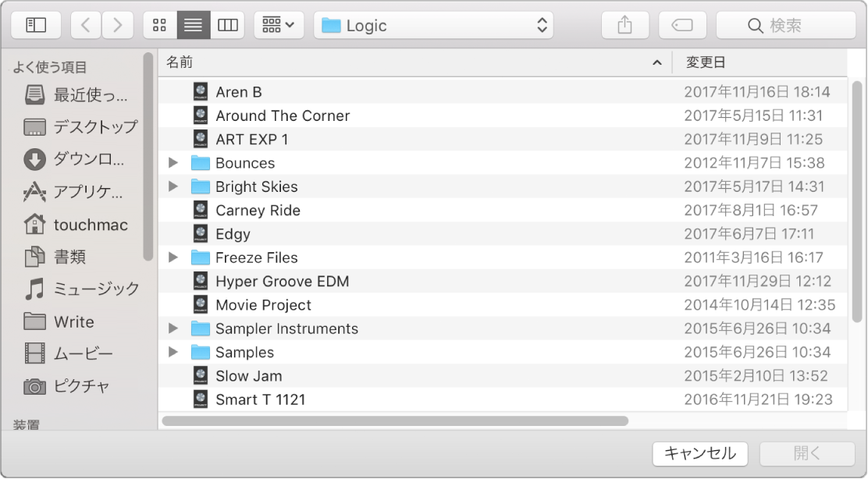The width and height of the screenshot is (868, 479).
Task: Switch to icon view
Action: 160,26
